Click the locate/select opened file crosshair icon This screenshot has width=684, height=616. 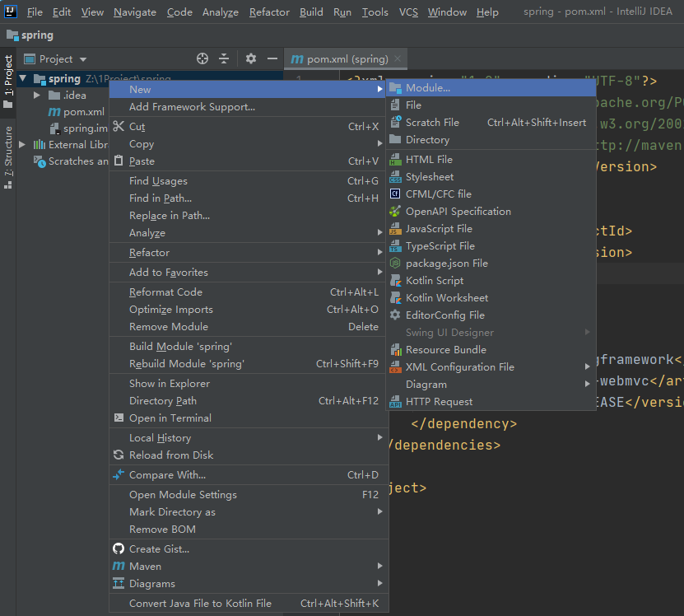pos(202,58)
